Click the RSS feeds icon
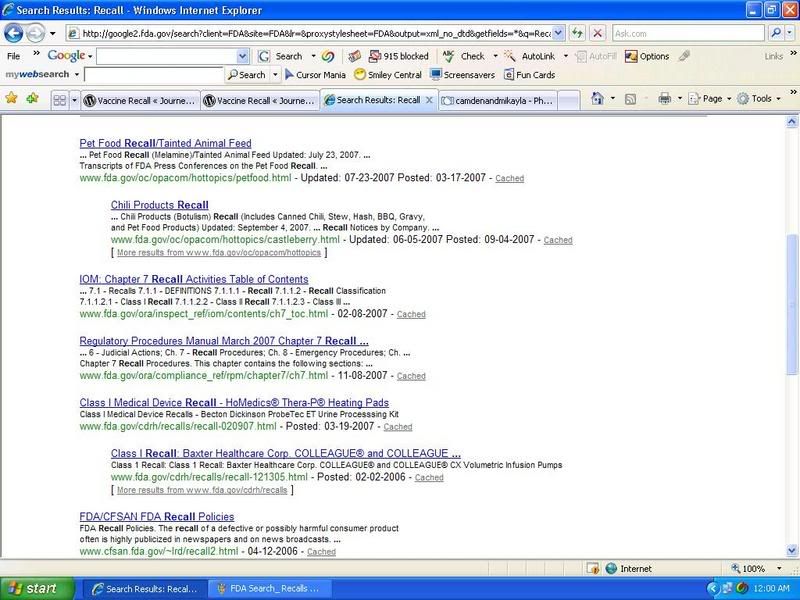The width and height of the screenshot is (800, 600). [x=631, y=99]
